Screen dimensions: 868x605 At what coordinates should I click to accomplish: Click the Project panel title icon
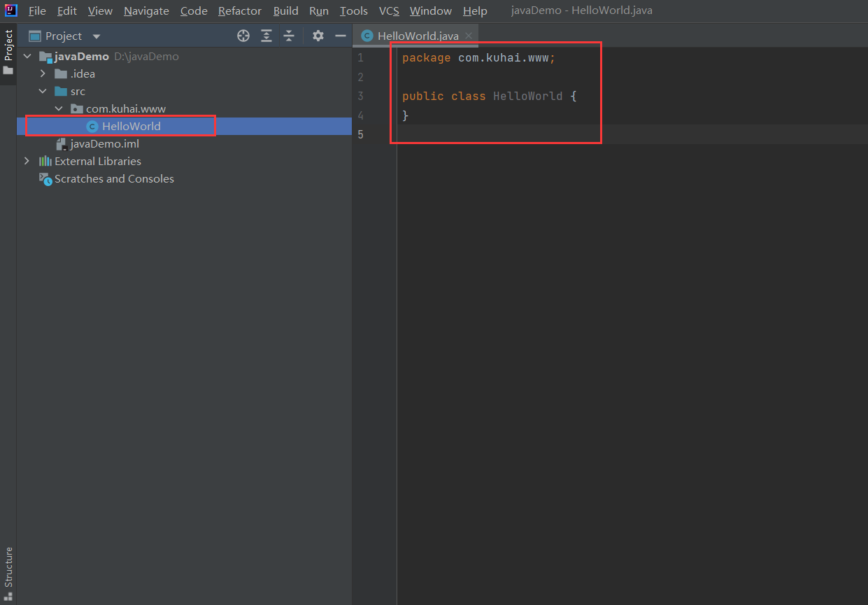pos(35,36)
